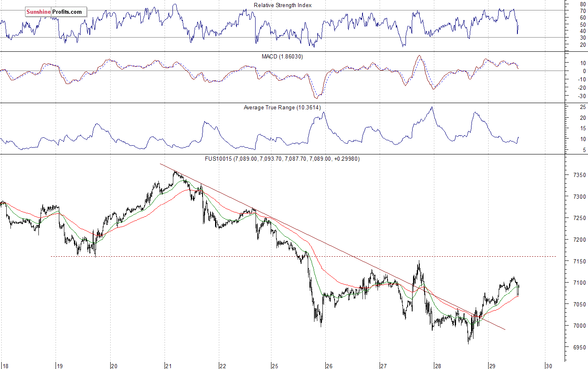
Task: Click the ATR axis value 25
Action: click(x=583, y=107)
